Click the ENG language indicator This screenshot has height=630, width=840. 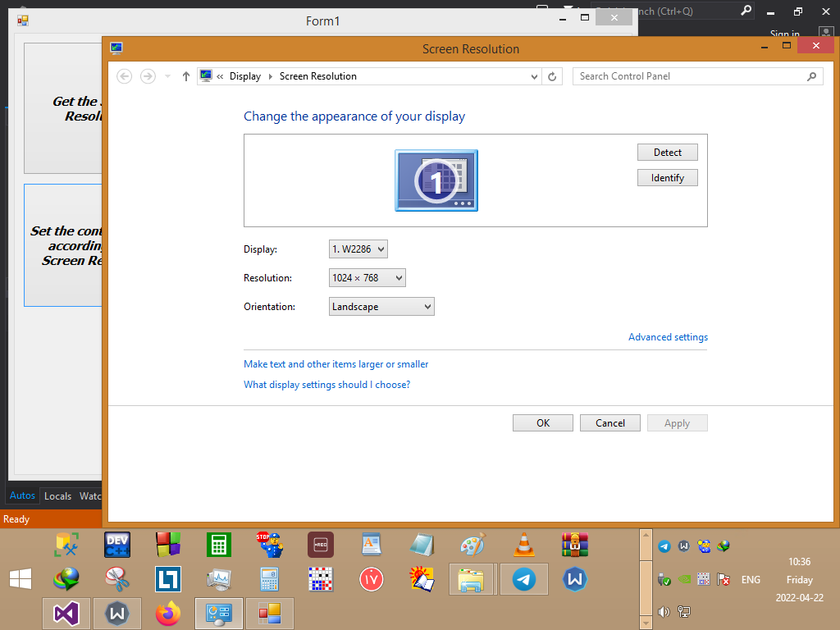(751, 580)
